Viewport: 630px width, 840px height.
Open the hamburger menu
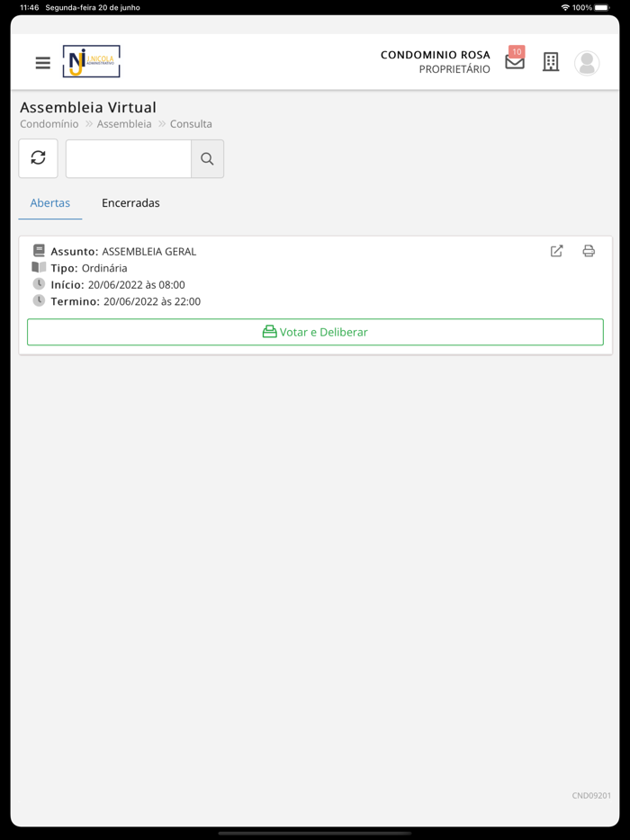[x=42, y=63]
